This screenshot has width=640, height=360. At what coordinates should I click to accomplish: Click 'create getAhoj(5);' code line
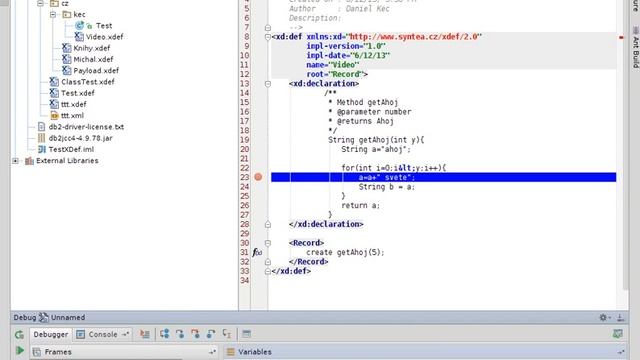[x=345, y=253]
